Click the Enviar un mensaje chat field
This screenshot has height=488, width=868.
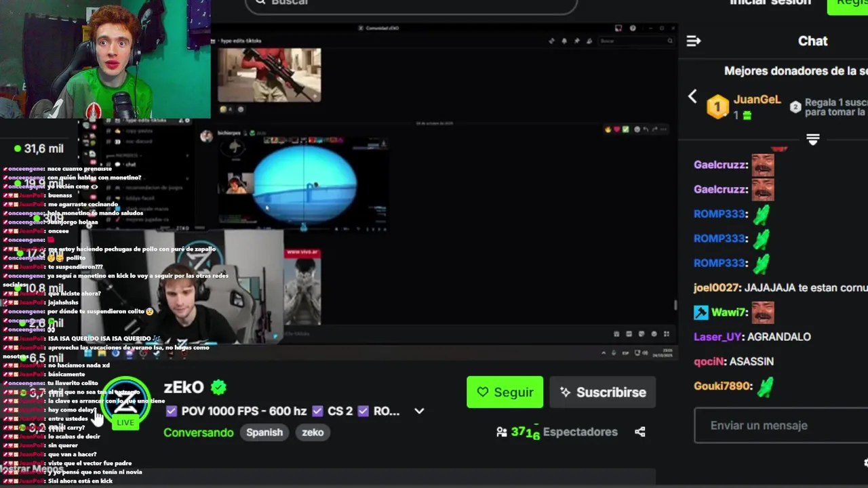click(x=781, y=426)
